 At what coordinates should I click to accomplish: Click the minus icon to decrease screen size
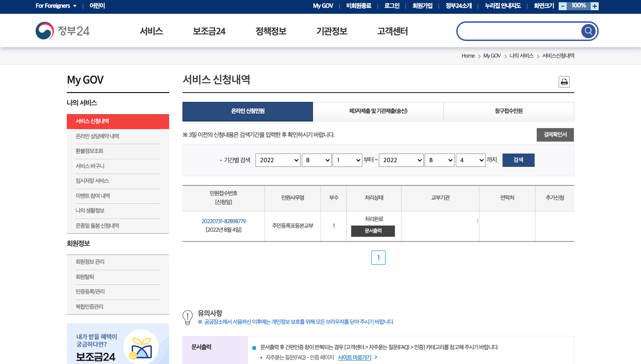click(563, 6)
